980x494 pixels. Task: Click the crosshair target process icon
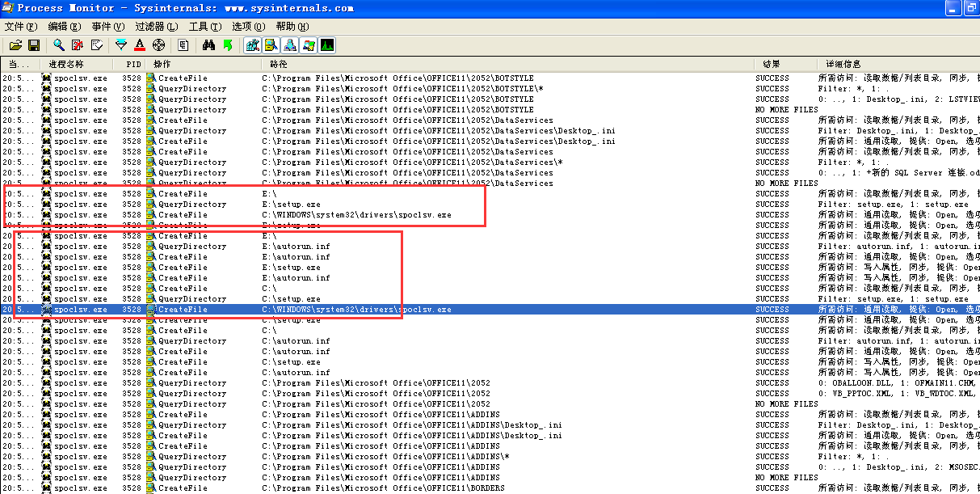pos(158,45)
